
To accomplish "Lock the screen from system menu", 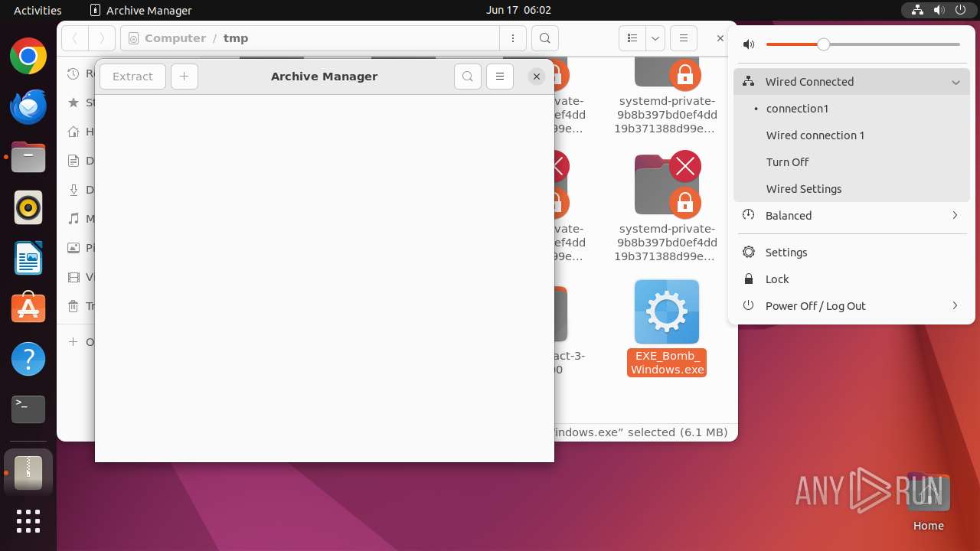I will [x=851, y=279].
